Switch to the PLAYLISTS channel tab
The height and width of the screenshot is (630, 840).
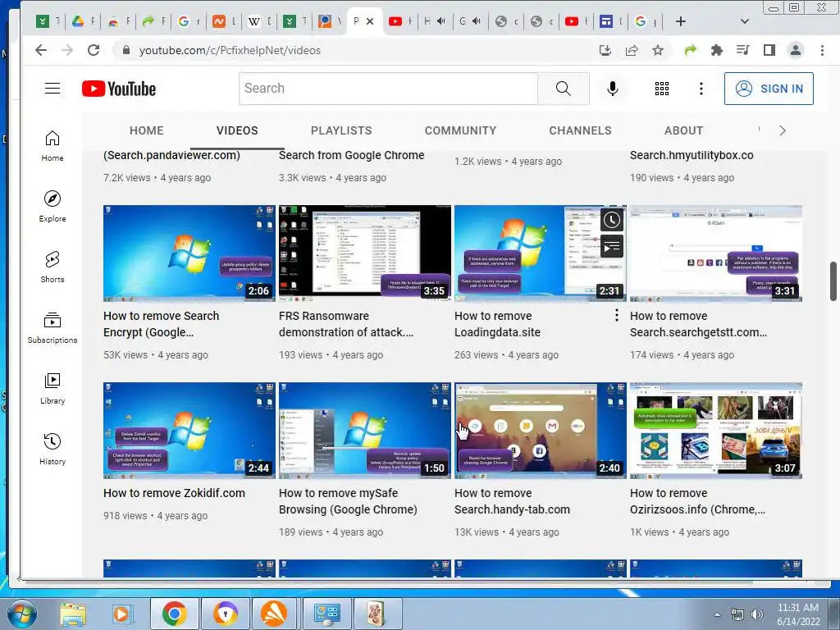coord(341,130)
